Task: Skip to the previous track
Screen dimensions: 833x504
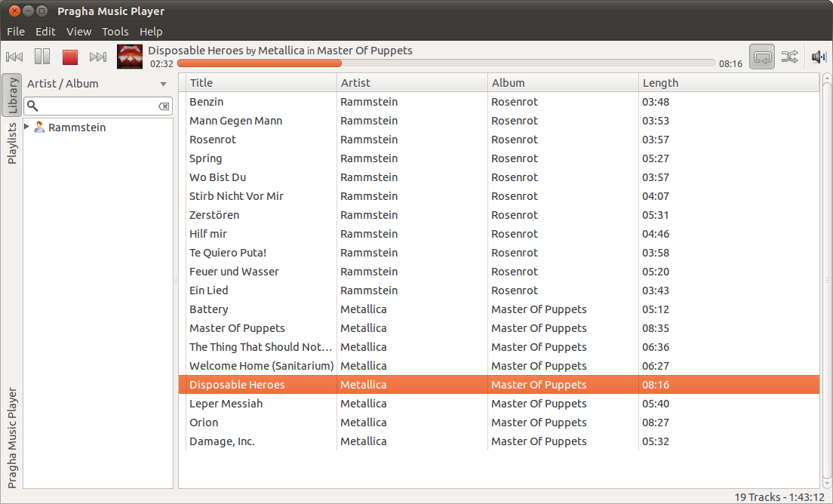Action: coord(14,57)
